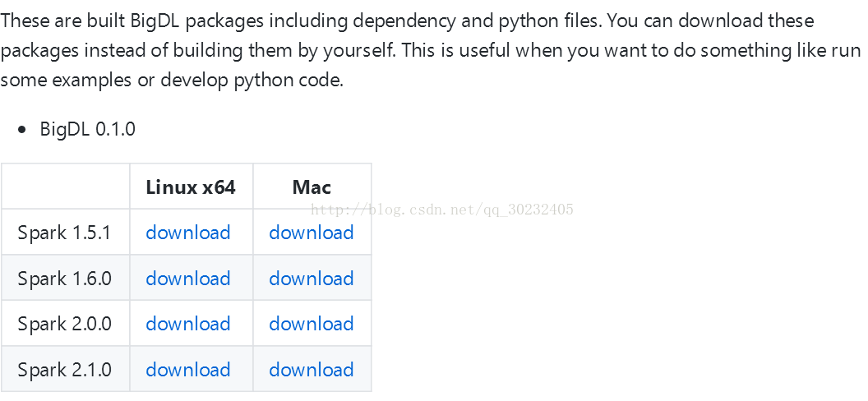Download Linux x64 package for Spark 2.0.0
The width and height of the screenshot is (868, 401).
(188, 324)
